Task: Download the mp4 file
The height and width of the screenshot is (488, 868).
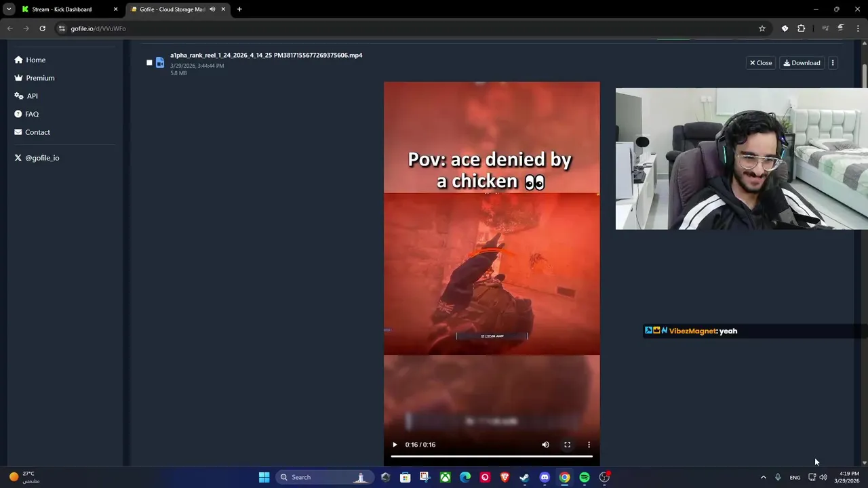Action: tap(802, 63)
